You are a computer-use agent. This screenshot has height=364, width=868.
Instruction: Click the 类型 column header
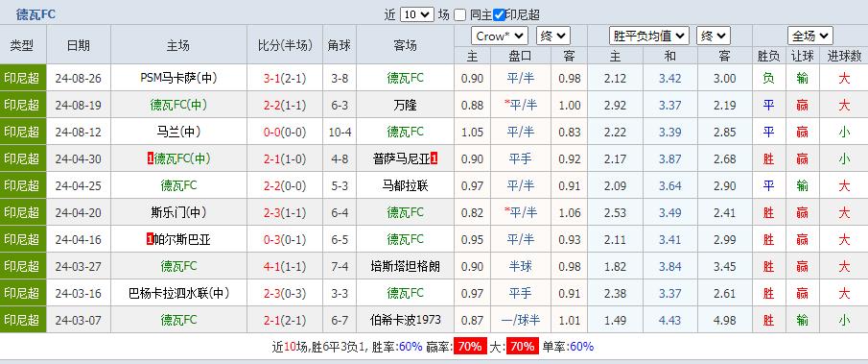(x=22, y=45)
